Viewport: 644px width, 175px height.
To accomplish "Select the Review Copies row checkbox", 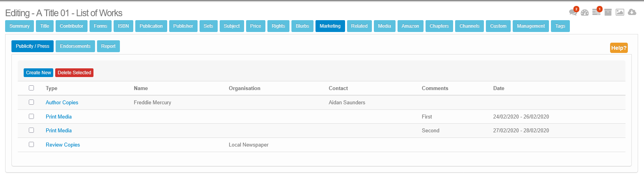I will click(32, 145).
